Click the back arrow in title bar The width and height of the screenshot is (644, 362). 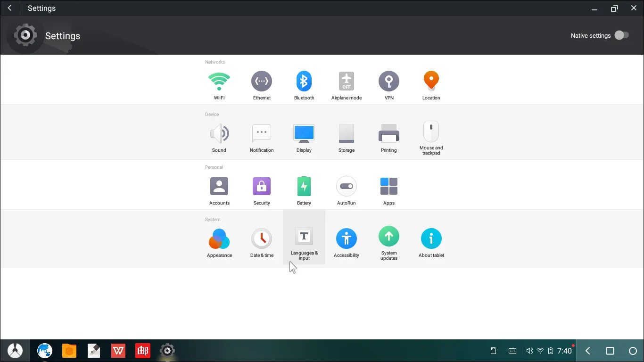click(x=10, y=8)
